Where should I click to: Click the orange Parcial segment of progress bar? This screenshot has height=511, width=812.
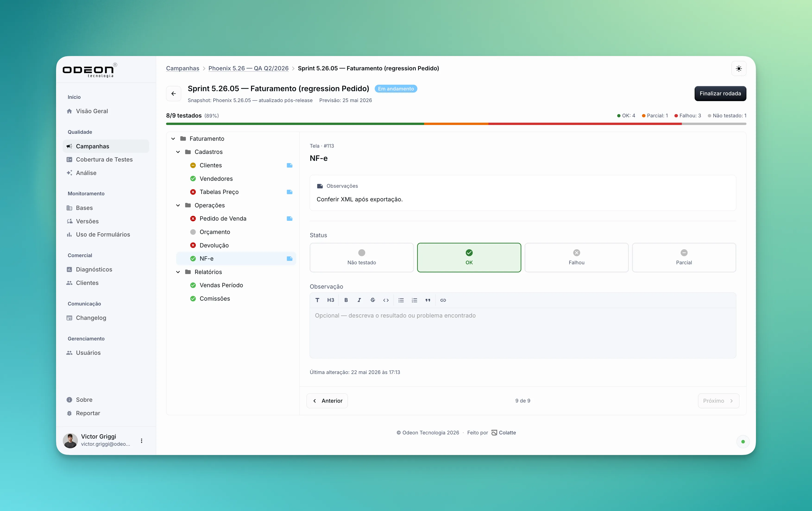(456, 124)
